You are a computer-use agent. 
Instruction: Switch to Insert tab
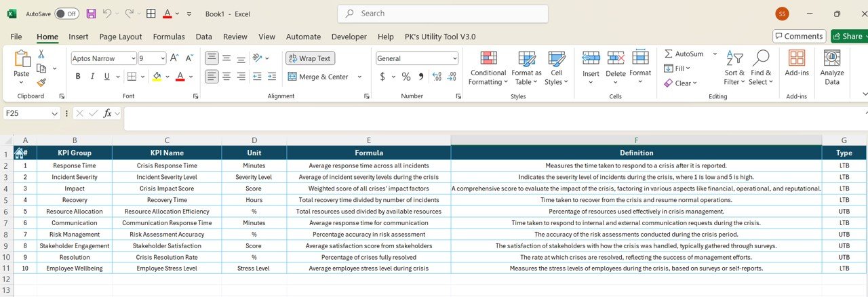tap(79, 37)
